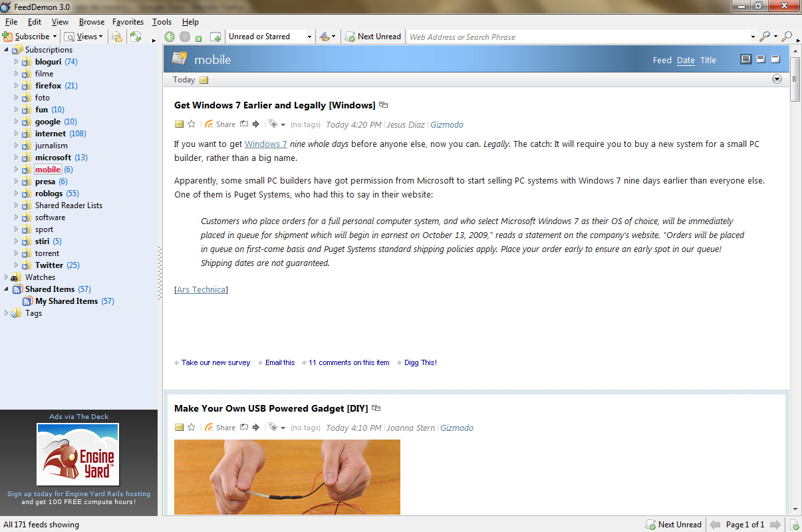
Task: Click the Email this link
Action: (280, 363)
